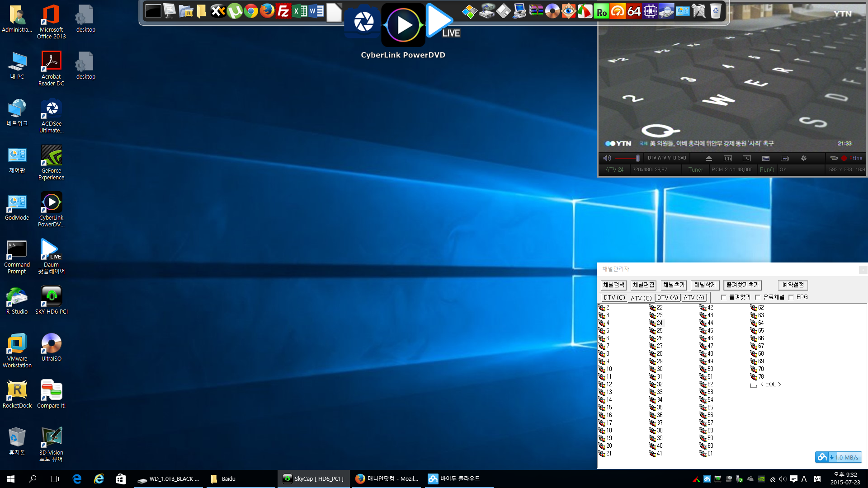Image resolution: width=868 pixels, height=488 pixels.
Task: Click the 채널삭제 button
Action: 705,285
